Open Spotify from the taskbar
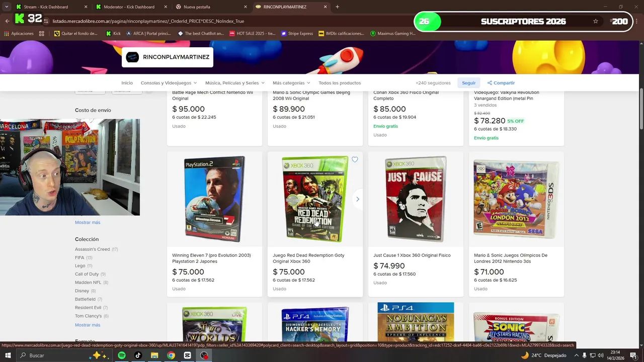 point(122,355)
